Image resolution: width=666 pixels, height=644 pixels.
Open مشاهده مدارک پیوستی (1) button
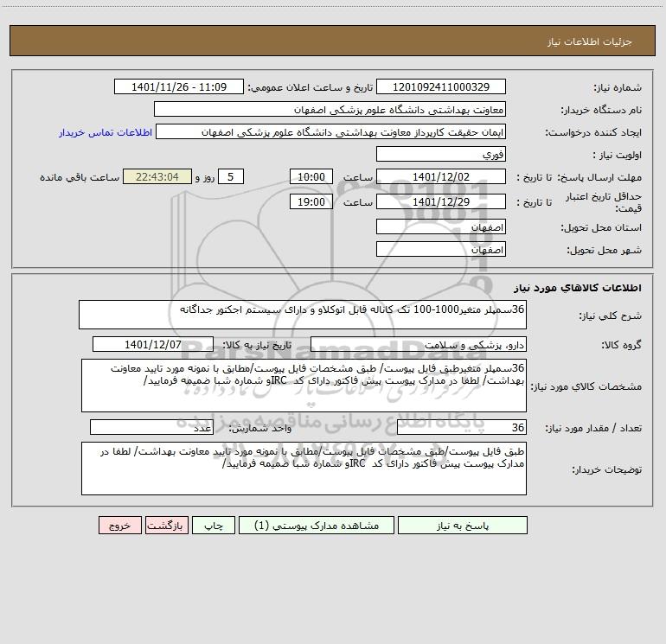317,525
